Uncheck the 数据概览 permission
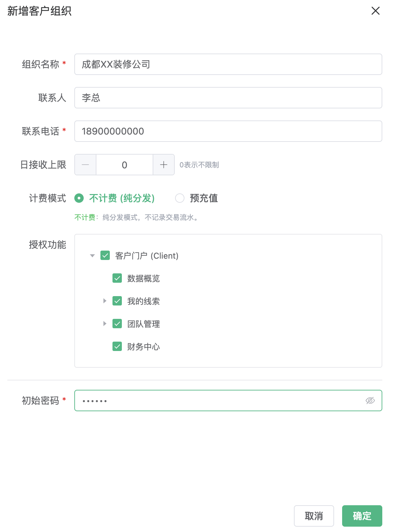Viewport: 393px width, 532px height. point(117,278)
